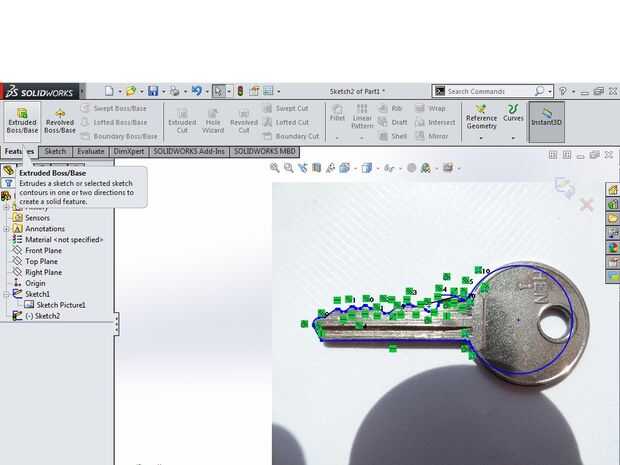Open the Undo dropdown arrow
Image resolution: width=620 pixels, height=465 pixels.
click(x=207, y=92)
